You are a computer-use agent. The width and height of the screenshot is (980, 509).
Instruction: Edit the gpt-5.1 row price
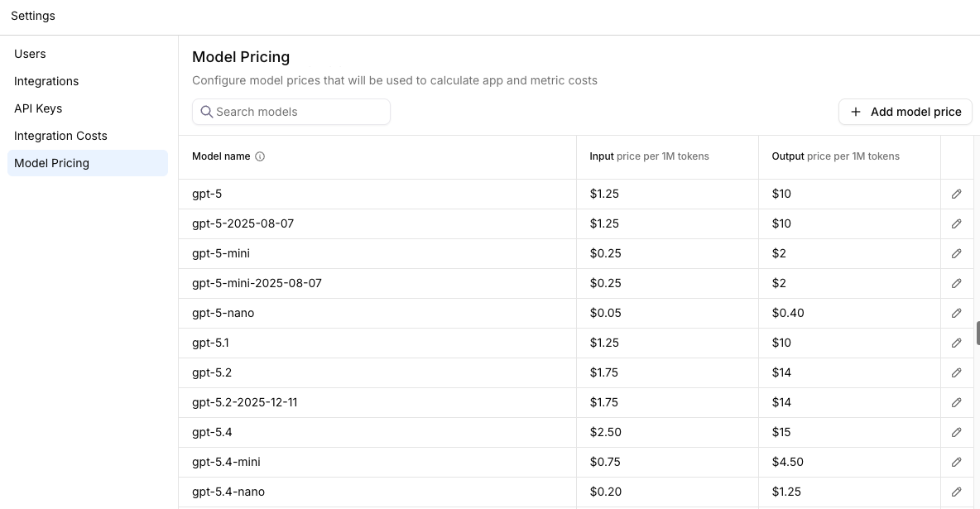click(956, 343)
